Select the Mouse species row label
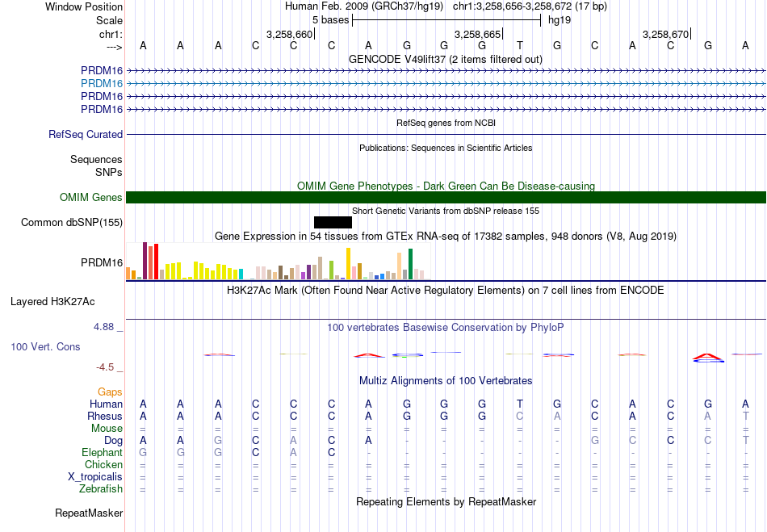This screenshot has height=532, width=767. click(x=107, y=429)
